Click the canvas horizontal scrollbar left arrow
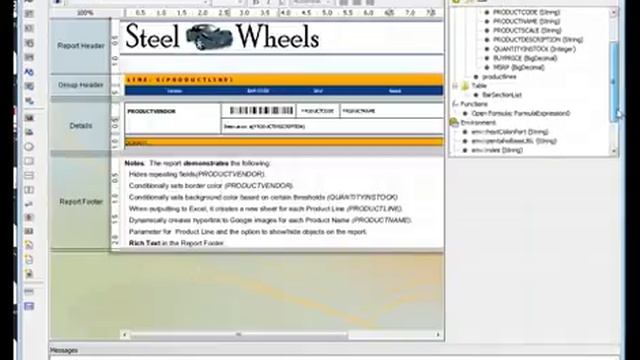This screenshot has width=640, height=360. (x=124, y=335)
